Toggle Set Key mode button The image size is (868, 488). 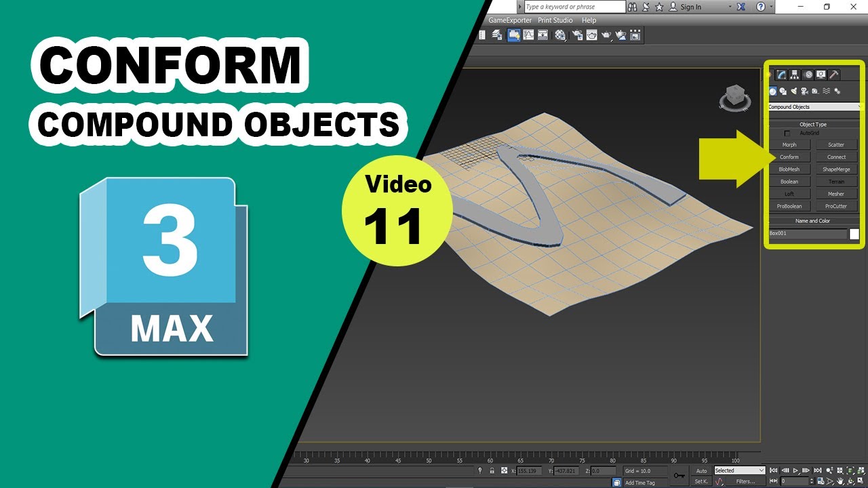[x=701, y=481]
